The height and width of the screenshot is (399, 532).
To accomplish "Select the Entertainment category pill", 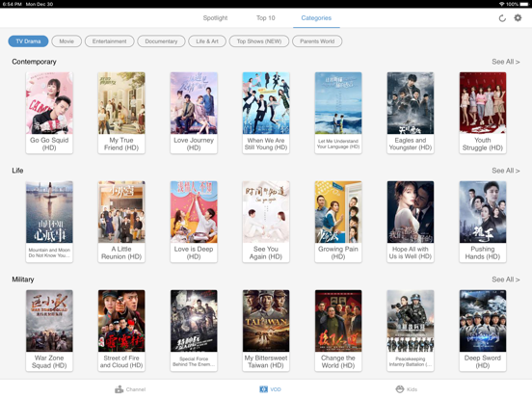I will pos(109,41).
